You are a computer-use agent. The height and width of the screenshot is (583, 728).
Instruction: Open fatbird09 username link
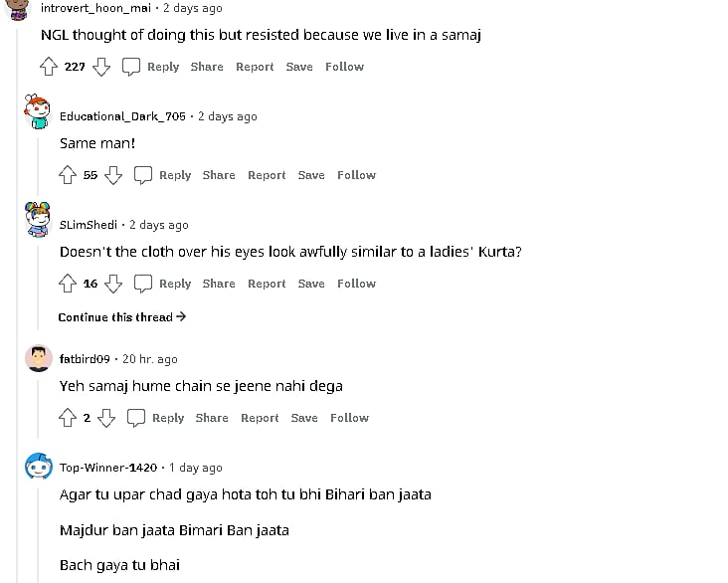pos(85,359)
